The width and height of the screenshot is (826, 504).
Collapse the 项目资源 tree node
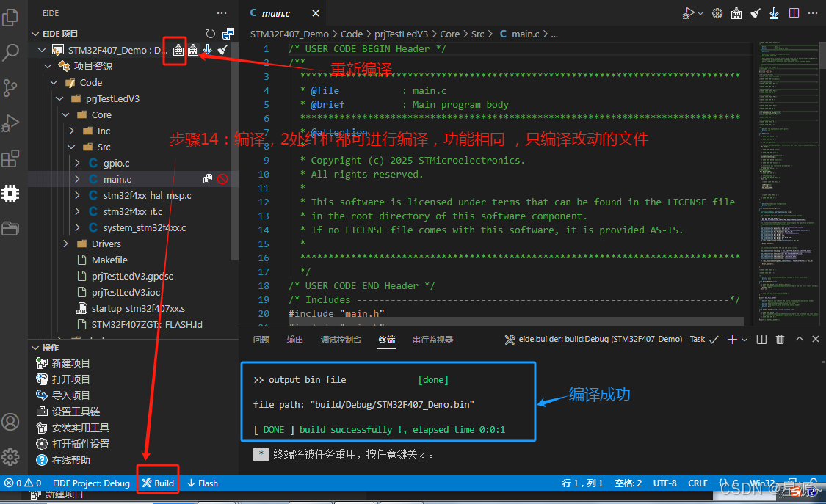[x=48, y=66]
